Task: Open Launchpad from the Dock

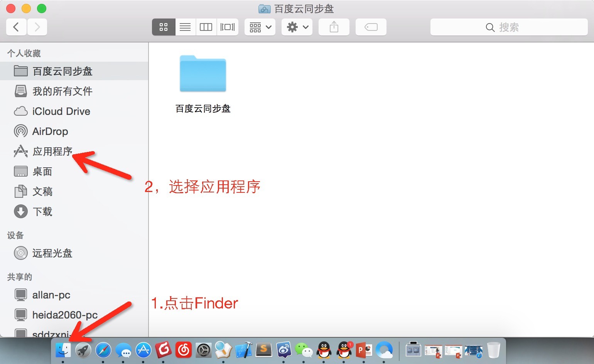Action: coord(83,350)
